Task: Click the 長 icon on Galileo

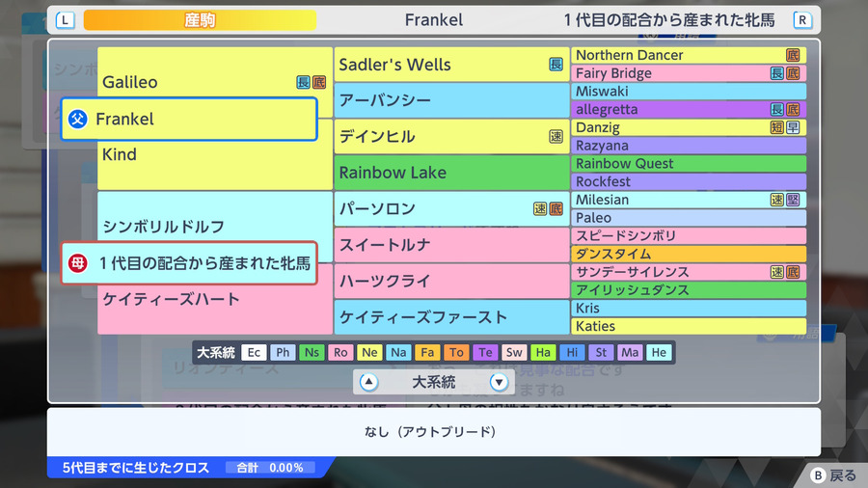Action: click(x=303, y=82)
